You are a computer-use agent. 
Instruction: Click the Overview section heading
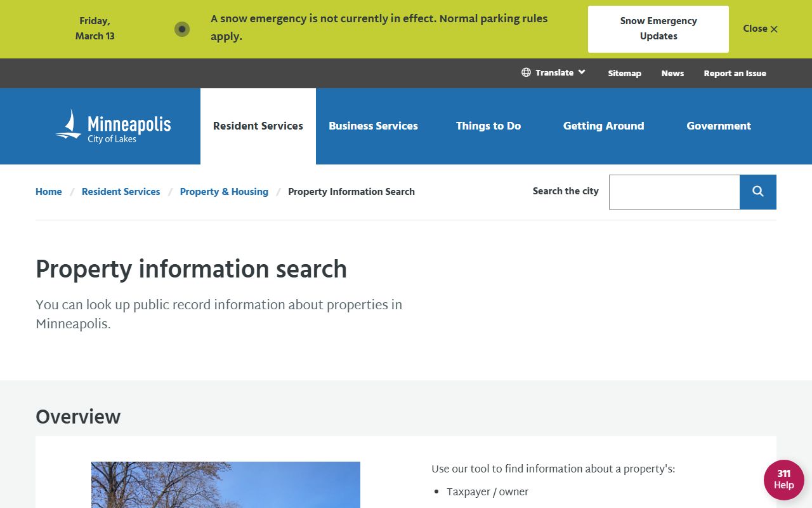78,417
